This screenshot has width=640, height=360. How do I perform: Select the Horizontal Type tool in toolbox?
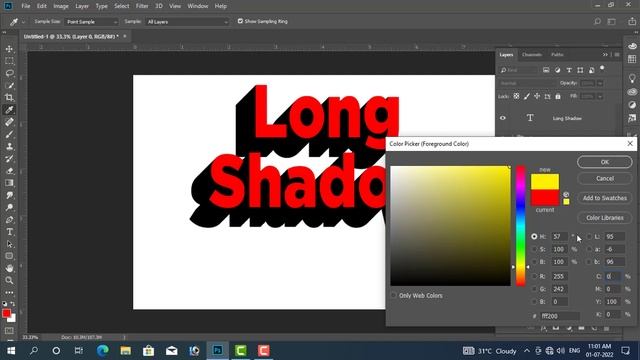click(9, 232)
